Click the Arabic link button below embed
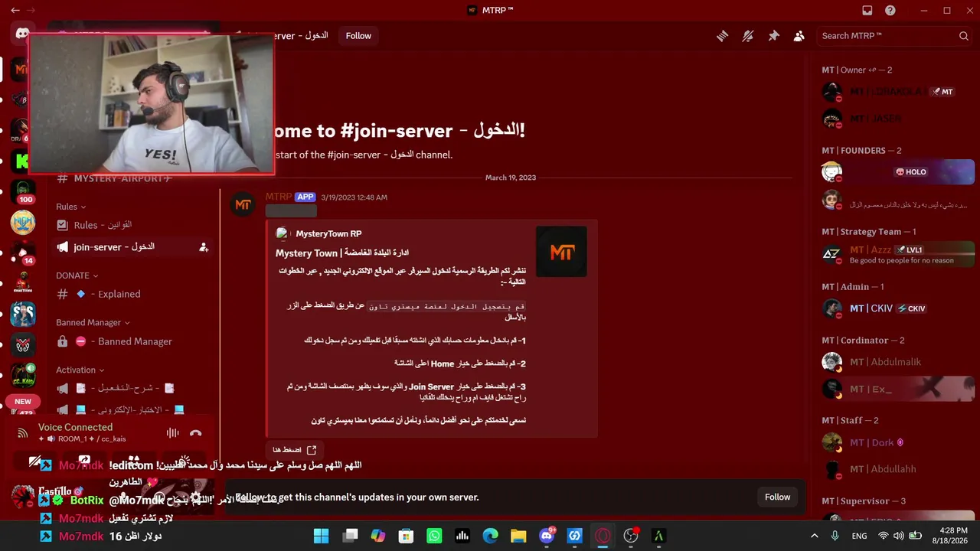The image size is (980, 551). (x=294, y=450)
